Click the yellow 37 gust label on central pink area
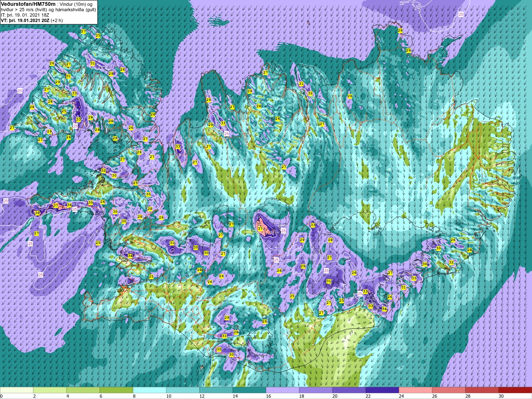 [x=260, y=229]
